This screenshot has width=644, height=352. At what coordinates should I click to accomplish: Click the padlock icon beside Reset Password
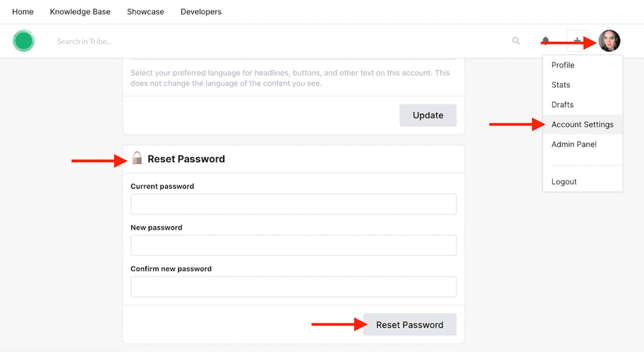(137, 158)
